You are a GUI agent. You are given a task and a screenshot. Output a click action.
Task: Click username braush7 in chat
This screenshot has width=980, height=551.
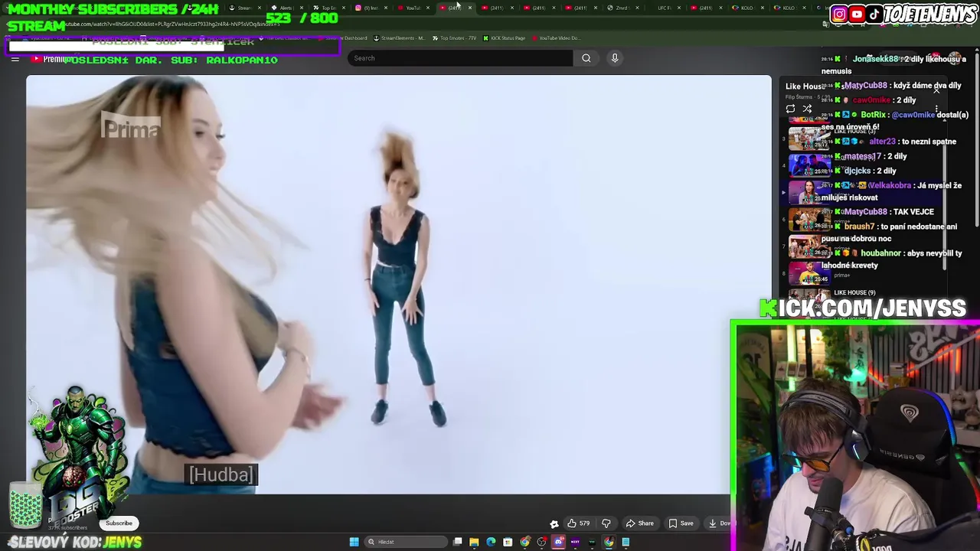[859, 227]
